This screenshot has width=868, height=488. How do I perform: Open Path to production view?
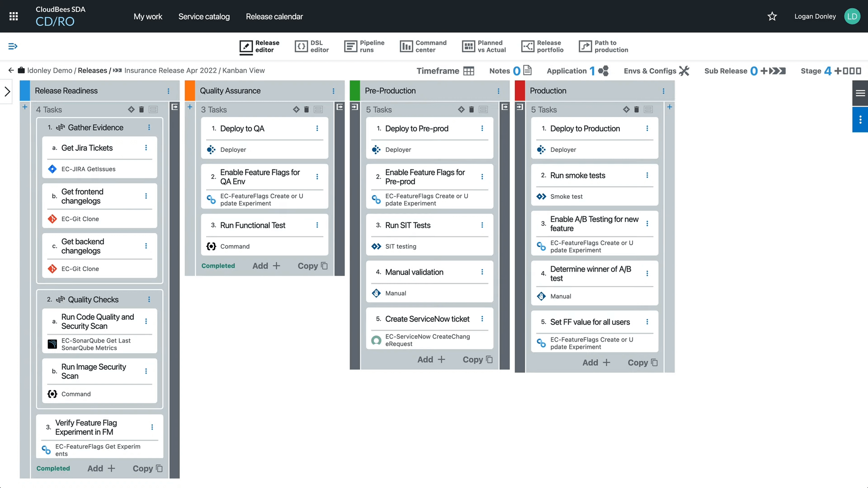point(604,47)
